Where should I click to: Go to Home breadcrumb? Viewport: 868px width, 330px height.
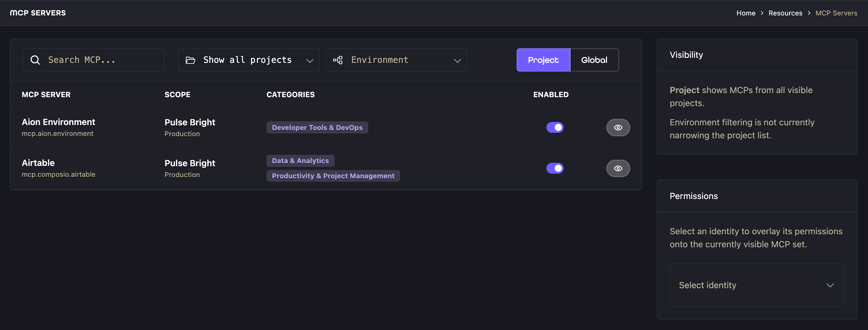tap(746, 13)
